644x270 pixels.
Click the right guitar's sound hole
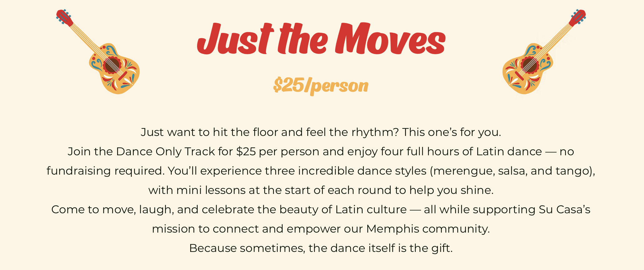[530, 65]
